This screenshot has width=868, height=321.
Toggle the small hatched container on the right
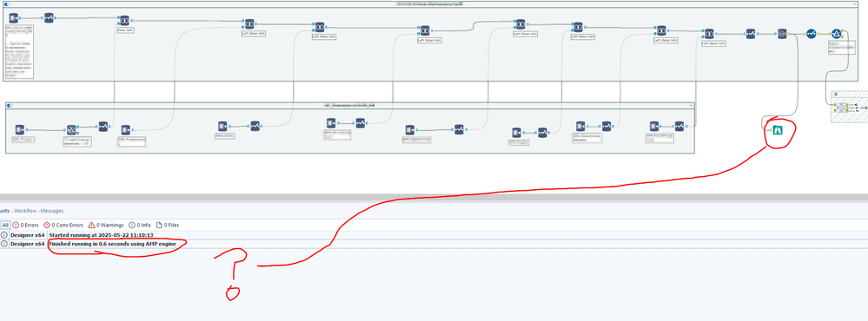pyautogui.click(x=835, y=94)
